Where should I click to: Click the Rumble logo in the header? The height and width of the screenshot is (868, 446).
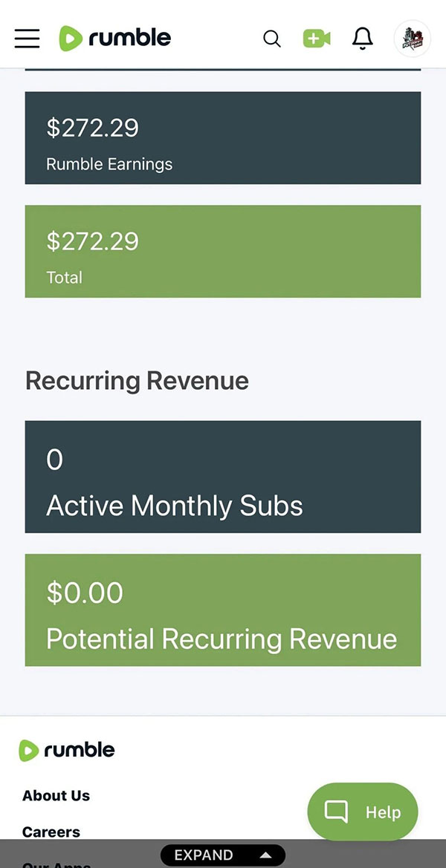click(x=115, y=38)
